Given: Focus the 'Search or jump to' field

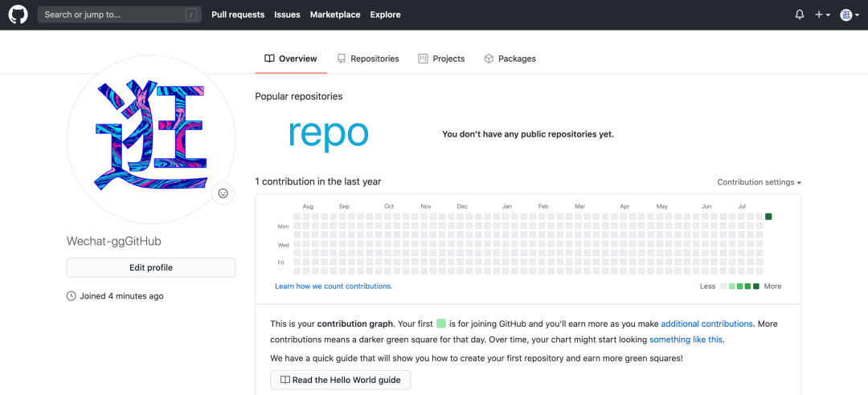Looking at the screenshot, I should point(113,14).
